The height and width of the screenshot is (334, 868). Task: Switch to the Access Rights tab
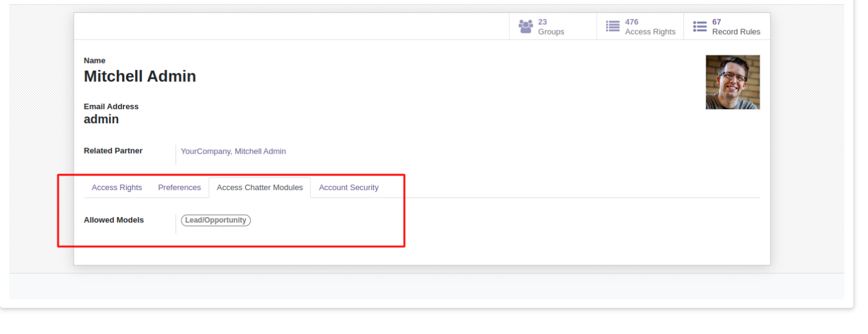pyautogui.click(x=117, y=188)
